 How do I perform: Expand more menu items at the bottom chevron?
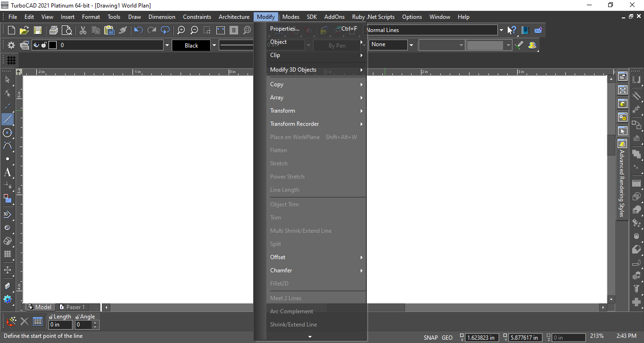310,336
